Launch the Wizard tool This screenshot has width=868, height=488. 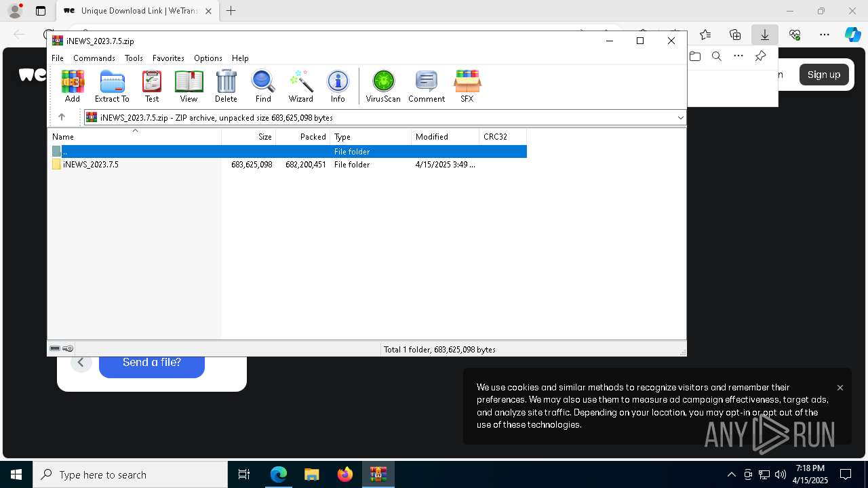pyautogui.click(x=301, y=86)
